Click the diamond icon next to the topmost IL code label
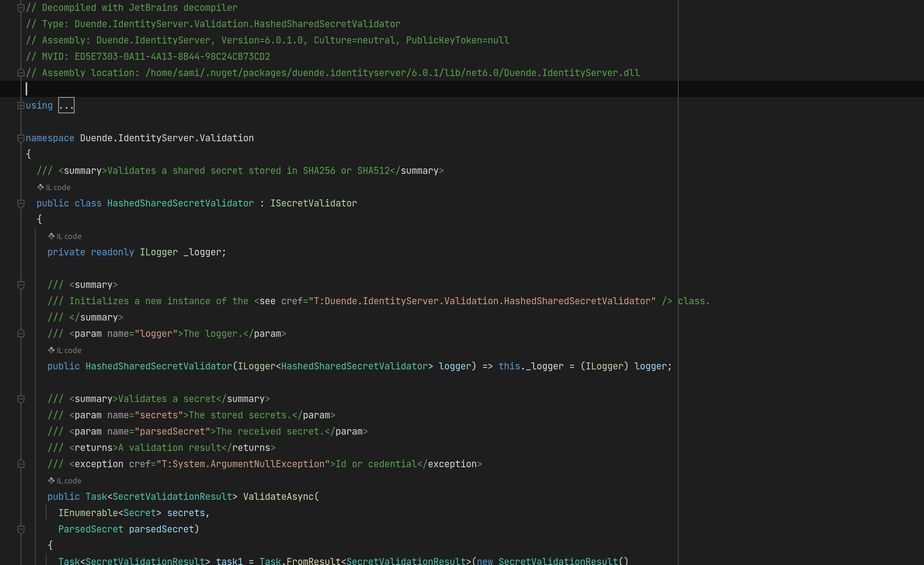 click(x=41, y=187)
